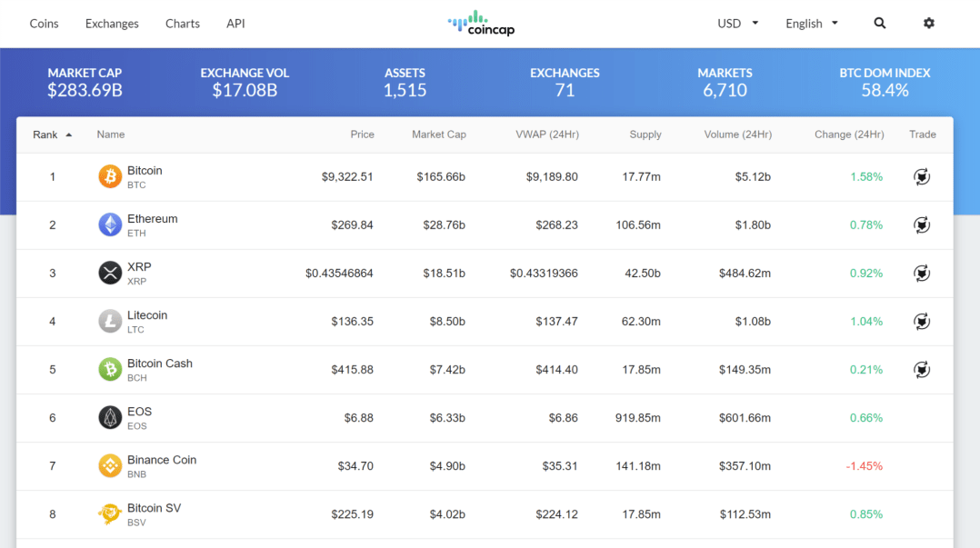Open the search magnifier icon
The image size is (980, 548).
coord(879,24)
